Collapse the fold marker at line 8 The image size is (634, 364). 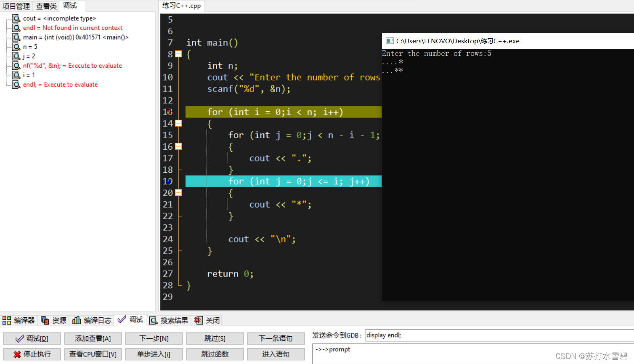click(178, 54)
